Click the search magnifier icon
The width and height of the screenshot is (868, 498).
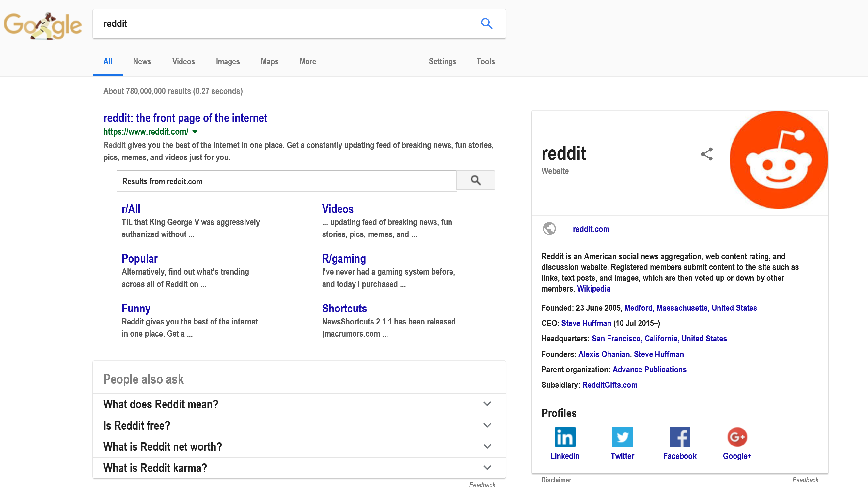pos(486,23)
